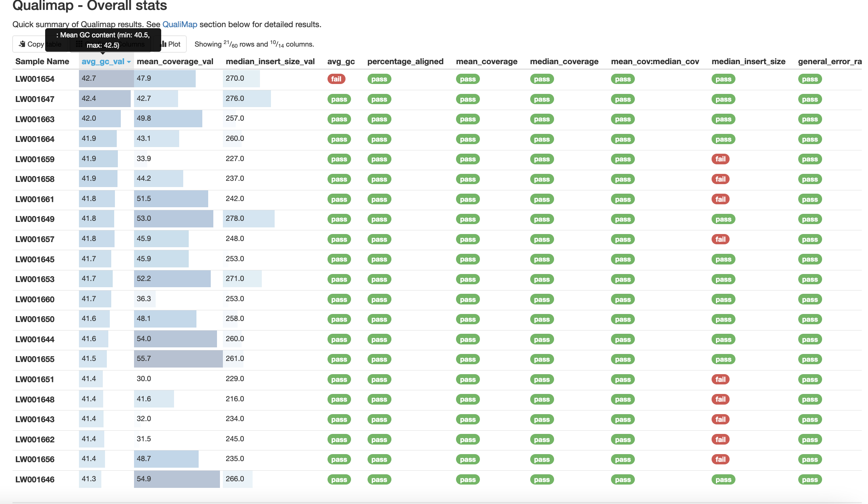Click median_insert_size fail badge for LW001658
Image resolution: width=868 pixels, height=504 pixels.
(720, 179)
